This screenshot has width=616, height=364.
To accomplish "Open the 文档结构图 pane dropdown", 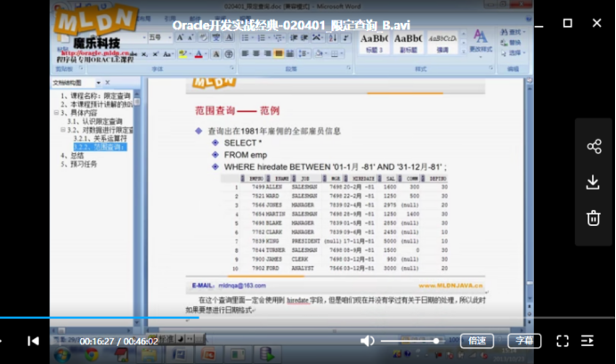I will (98, 83).
